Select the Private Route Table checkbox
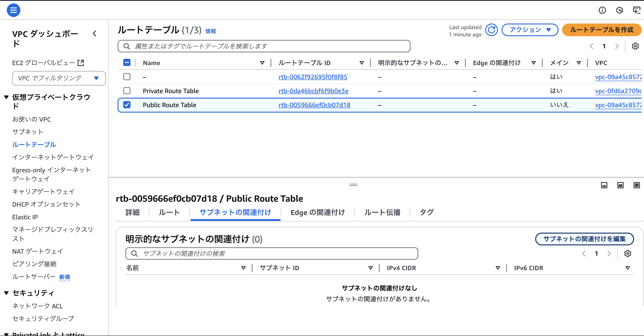 click(127, 91)
